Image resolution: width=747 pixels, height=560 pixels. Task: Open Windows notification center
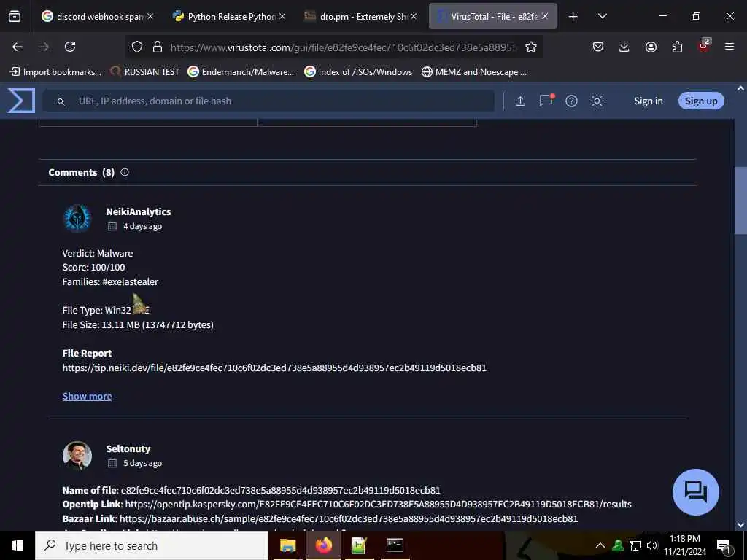pos(723,546)
